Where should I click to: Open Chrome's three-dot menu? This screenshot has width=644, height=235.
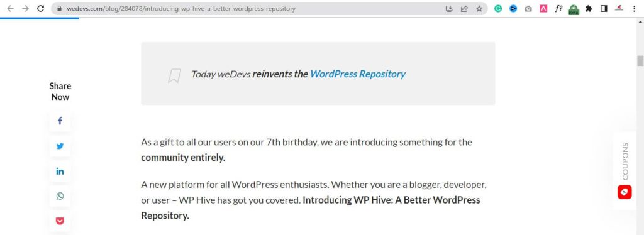[x=635, y=8]
